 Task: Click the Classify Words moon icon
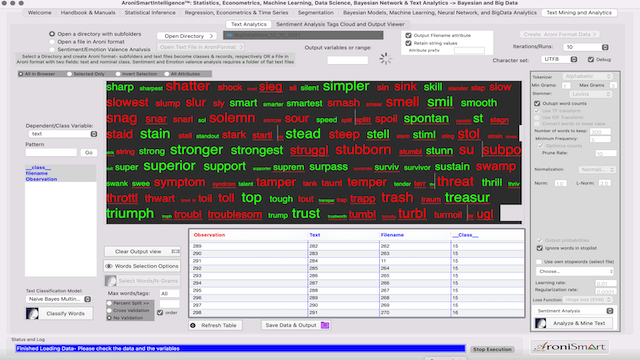pos(32,313)
